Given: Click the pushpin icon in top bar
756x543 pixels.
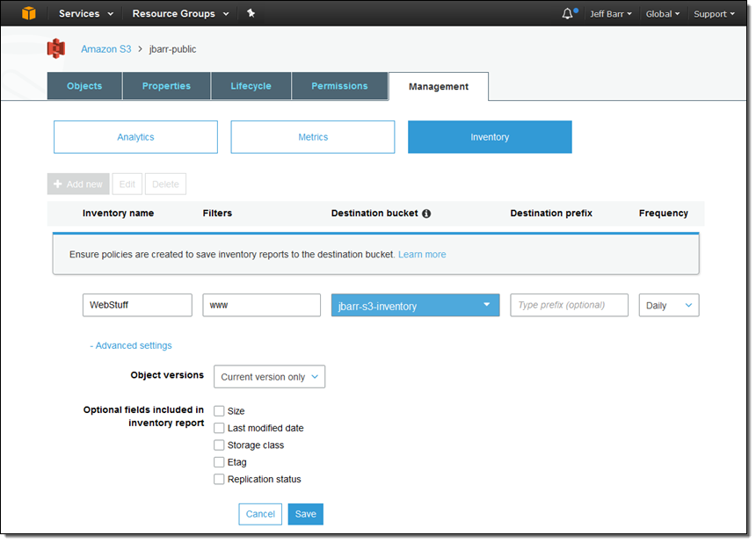Looking at the screenshot, I should pyautogui.click(x=251, y=13).
